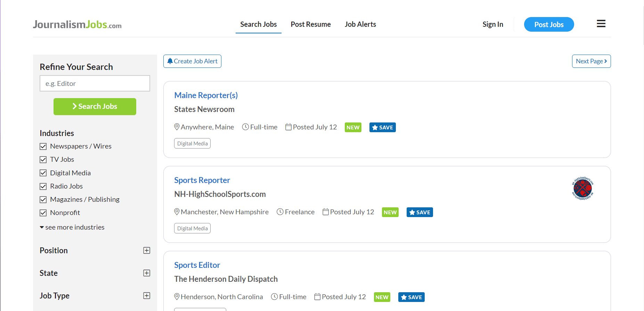Click the NH-HighSchoolSports.com company logo
The height and width of the screenshot is (311, 644).
pyautogui.click(x=582, y=188)
